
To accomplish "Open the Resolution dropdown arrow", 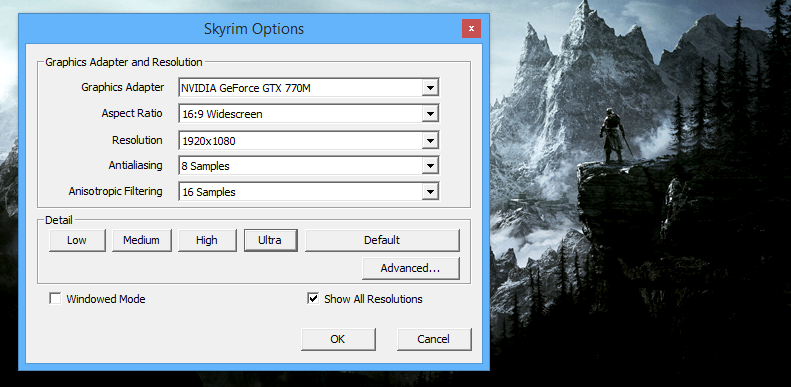I will coord(430,141).
